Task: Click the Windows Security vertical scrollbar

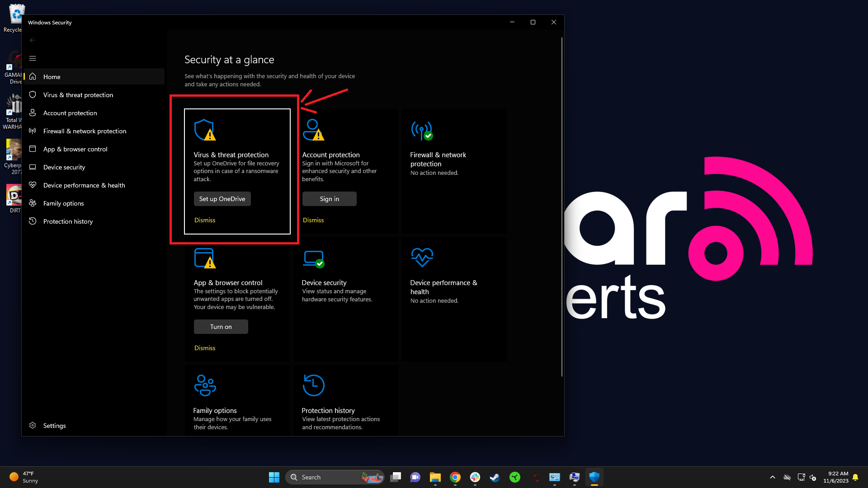Action: (561, 207)
